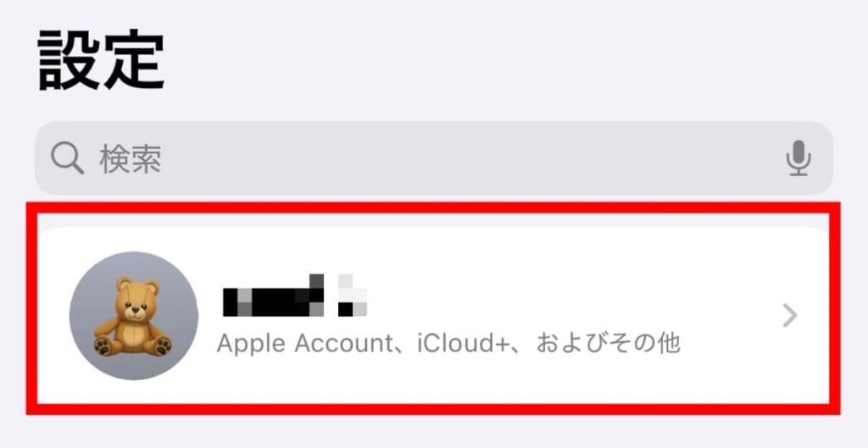Start voice search with the mic icon

[798, 158]
